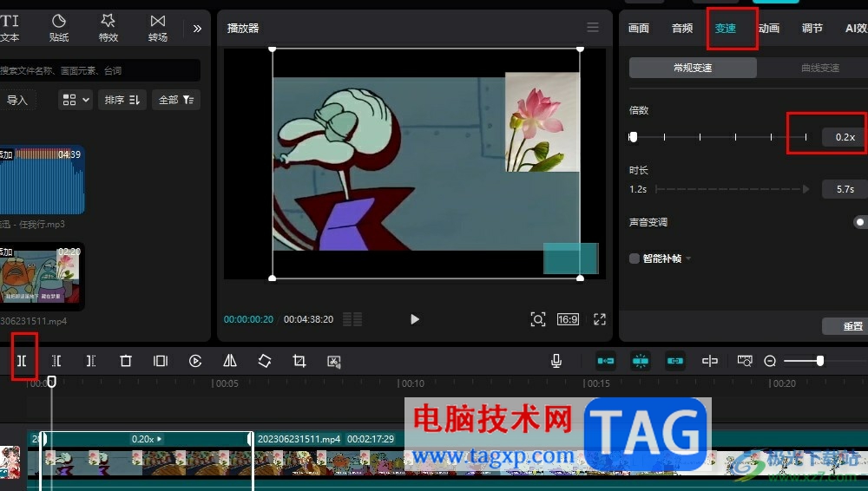868x491 pixels.
Task: Play the preview video
Action: [415, 319]
